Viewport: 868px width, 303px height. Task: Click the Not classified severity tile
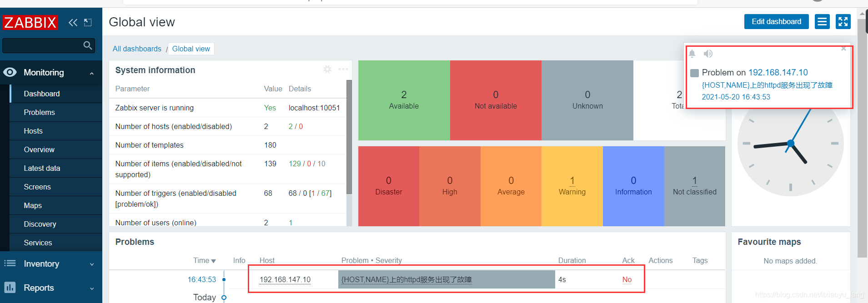[x=695, y=186]
